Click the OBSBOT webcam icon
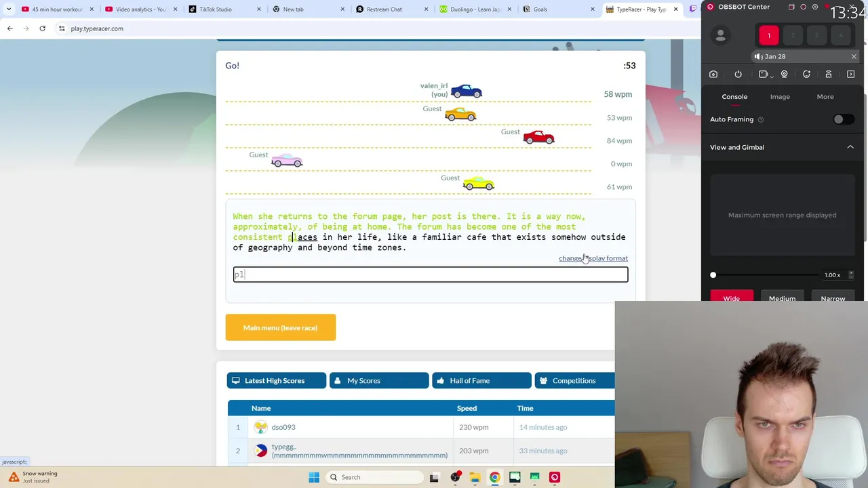The image size is (868, 488). (x=785, y=75)
